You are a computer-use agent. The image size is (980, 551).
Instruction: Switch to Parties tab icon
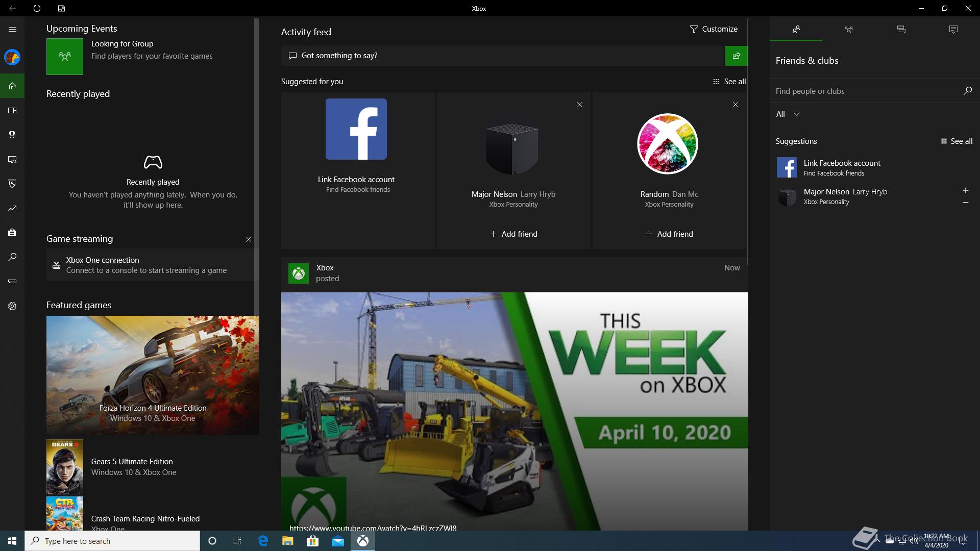[x=848, y=30]
